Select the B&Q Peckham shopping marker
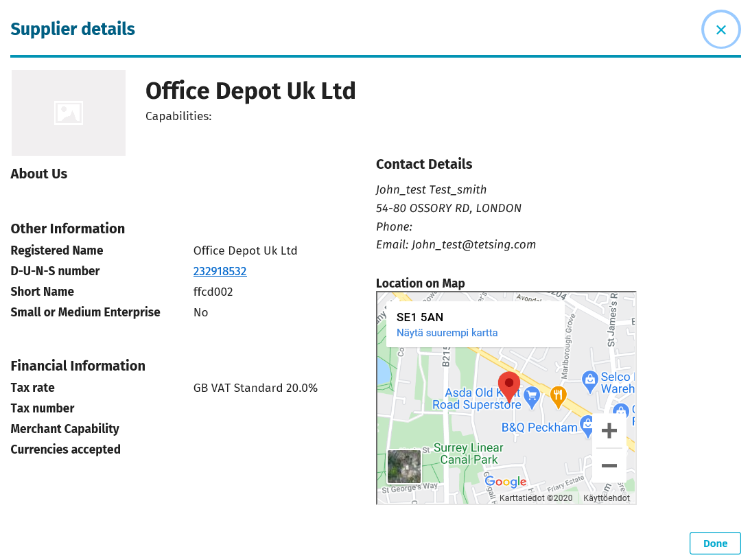Screen dimensions: 750x560 click(587, 427)
